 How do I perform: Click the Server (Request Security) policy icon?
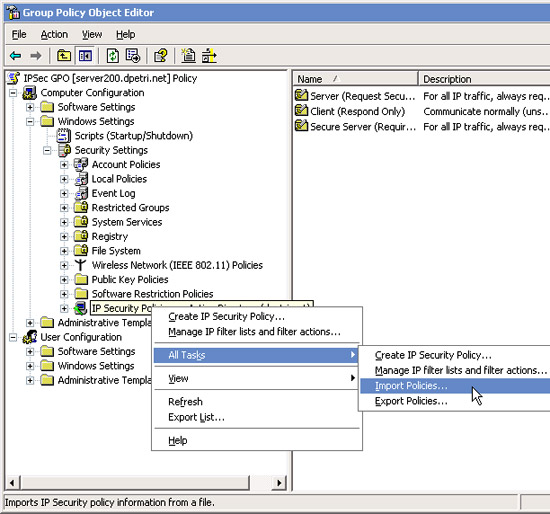click(301, 95)
